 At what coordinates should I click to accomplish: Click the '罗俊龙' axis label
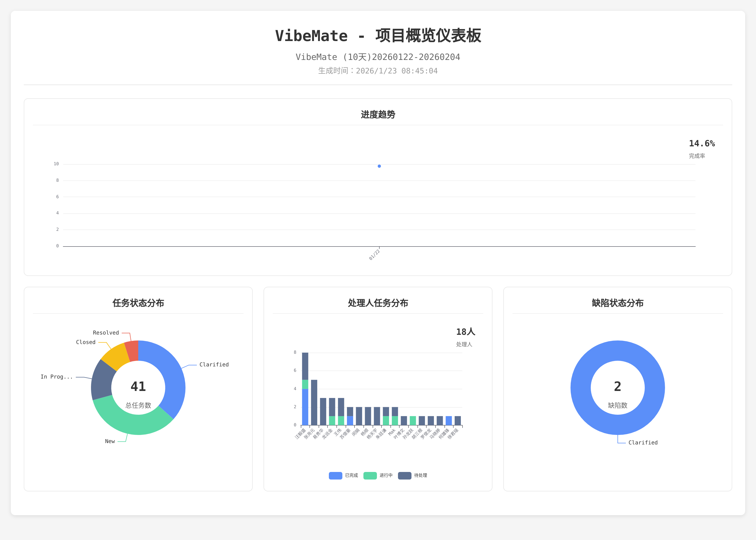pyautogui.click(x=426, y=434)
